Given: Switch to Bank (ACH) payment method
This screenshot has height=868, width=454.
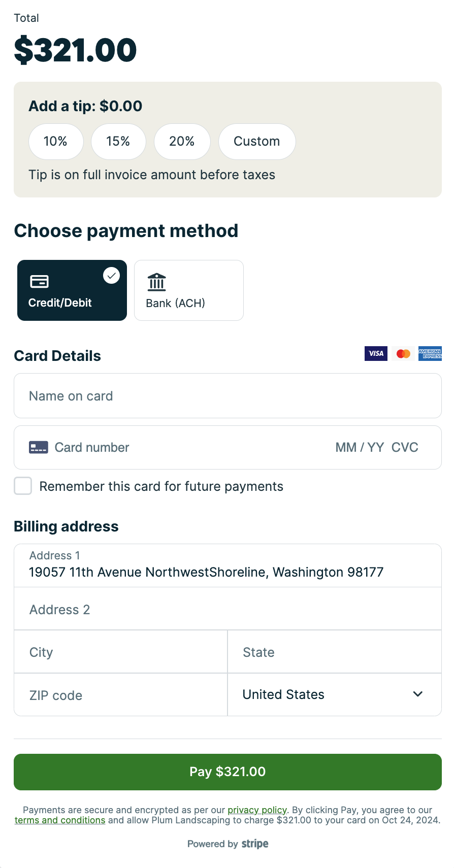Looking at the screenshot, I should click(x=188, y=290).
